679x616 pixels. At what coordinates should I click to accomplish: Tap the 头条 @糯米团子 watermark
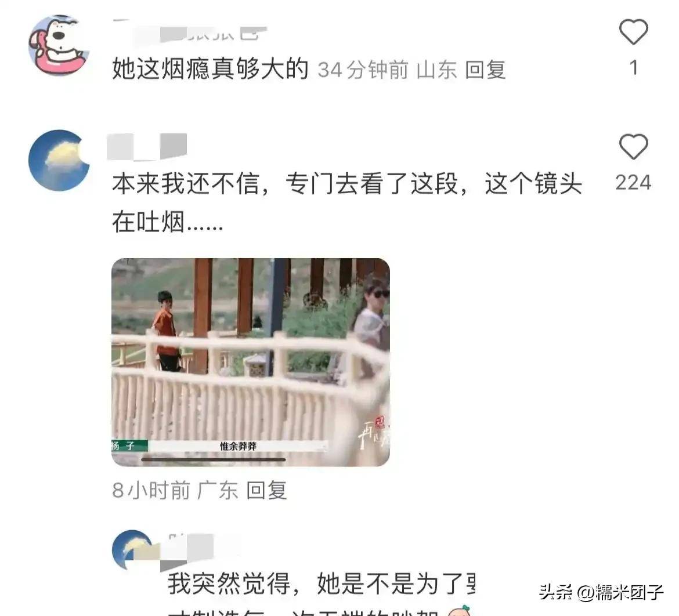601,592
